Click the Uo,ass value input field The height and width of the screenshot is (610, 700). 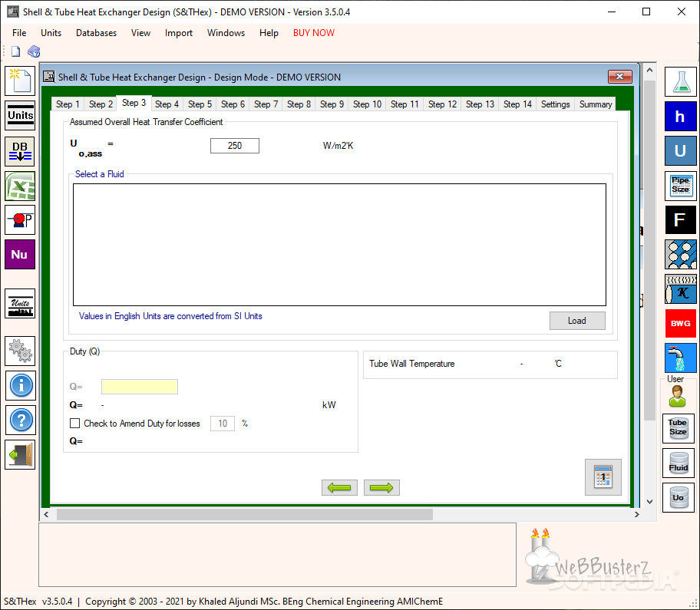[235, 146]
